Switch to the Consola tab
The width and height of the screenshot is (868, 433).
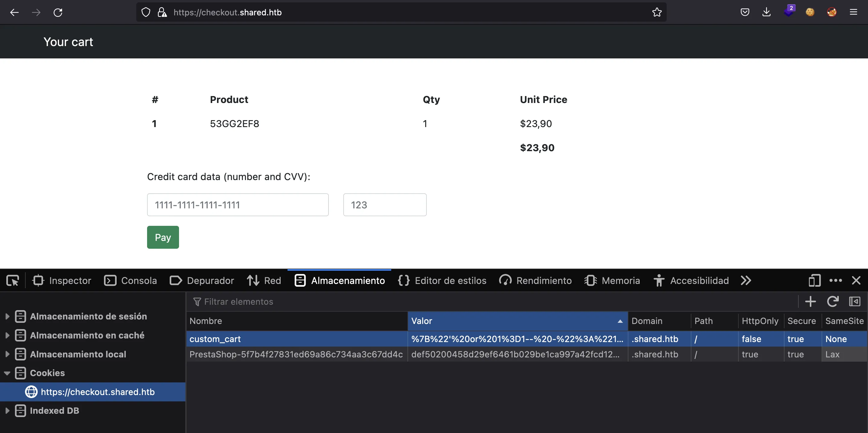click(130, 280)
